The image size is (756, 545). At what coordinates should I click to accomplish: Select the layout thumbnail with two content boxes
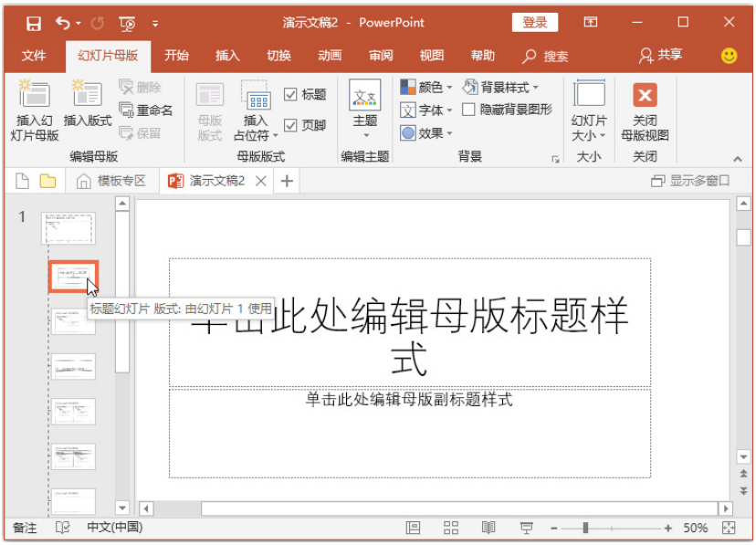[x=73, y=412]
